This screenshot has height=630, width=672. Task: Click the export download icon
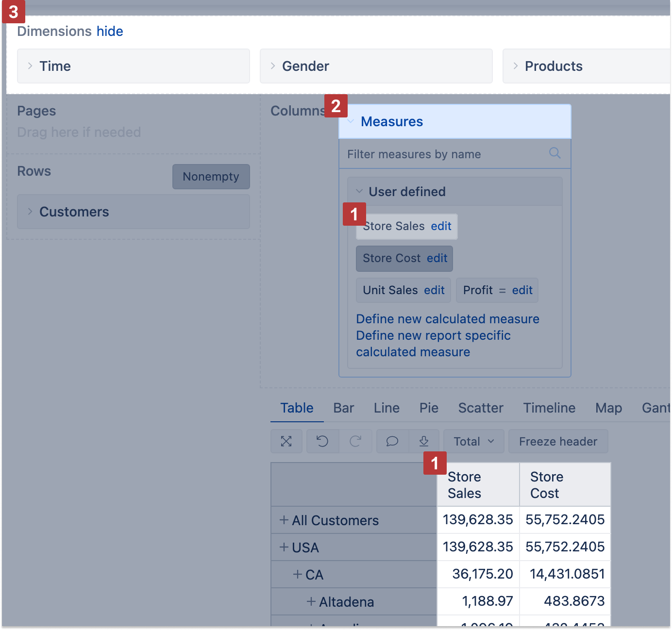424,441
